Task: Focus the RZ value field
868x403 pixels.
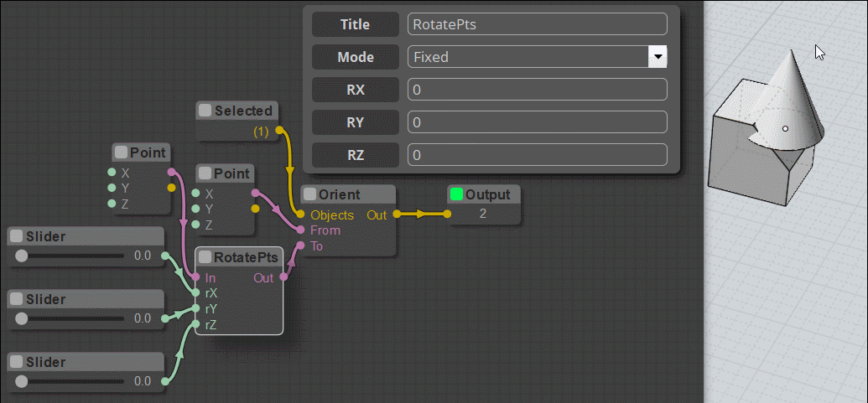Action: [537, 155]
